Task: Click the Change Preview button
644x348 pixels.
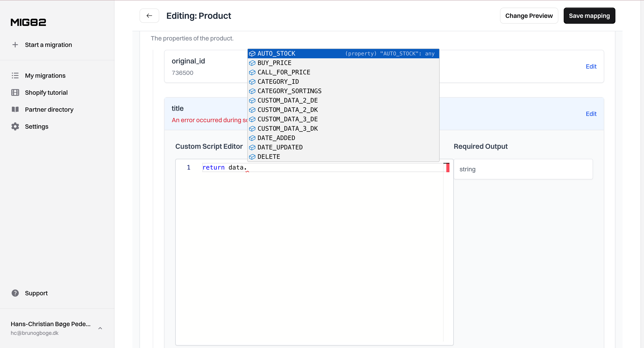Action: (529, 15)
